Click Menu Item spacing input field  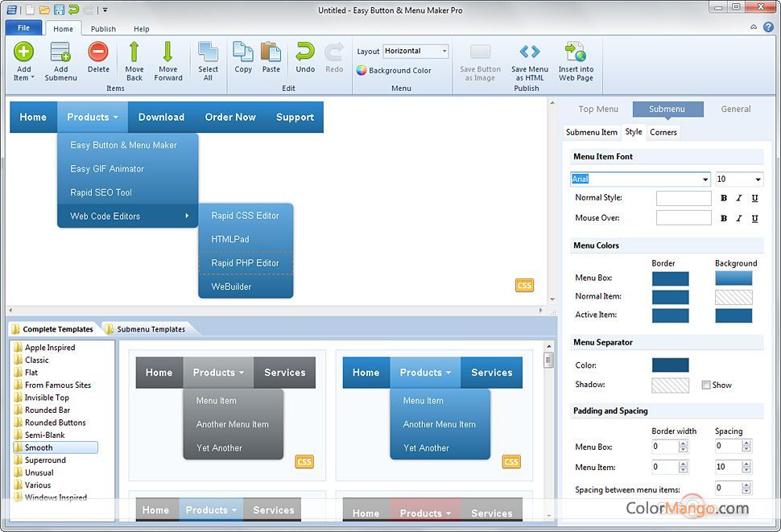(x=728, y=467)
